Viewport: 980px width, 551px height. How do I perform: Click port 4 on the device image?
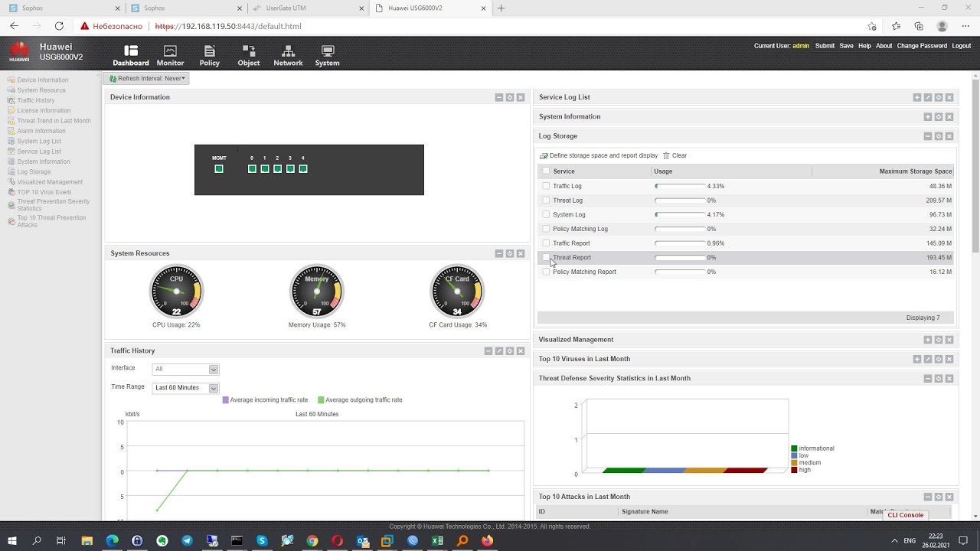click(x=303, y=169)
